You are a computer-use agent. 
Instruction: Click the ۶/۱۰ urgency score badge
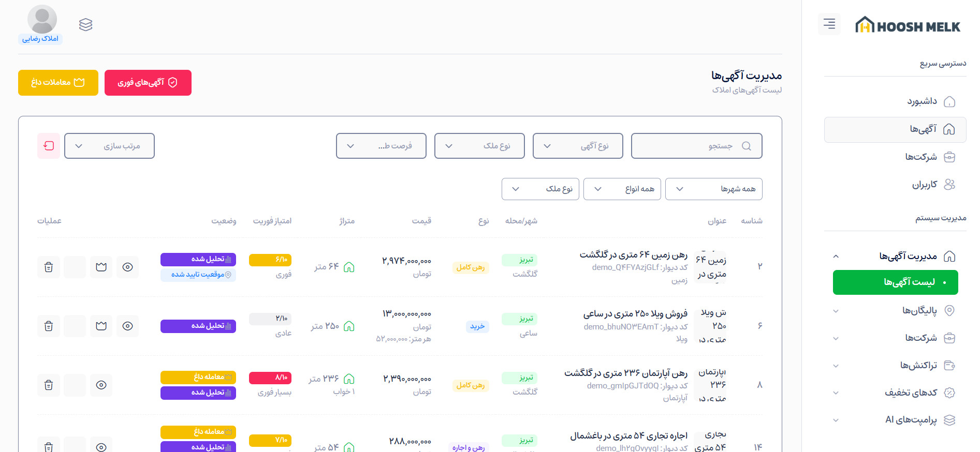coord(270,260)
